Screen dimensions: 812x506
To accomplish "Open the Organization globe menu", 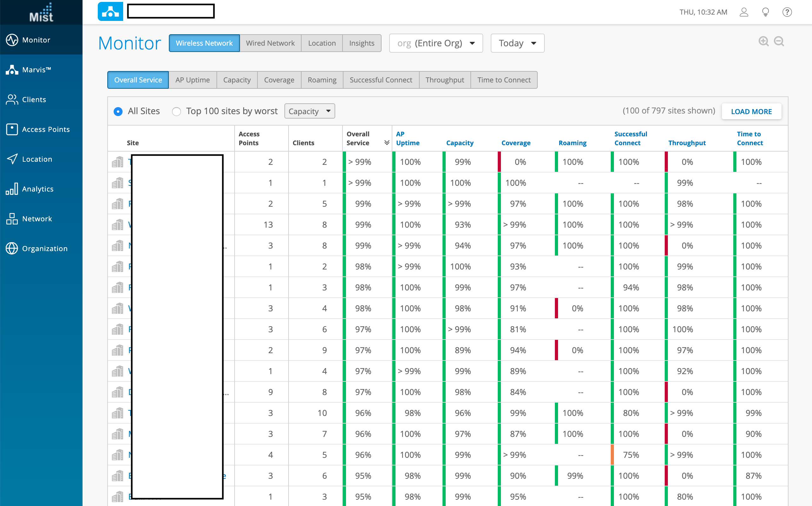I will [x=12, y=248].
